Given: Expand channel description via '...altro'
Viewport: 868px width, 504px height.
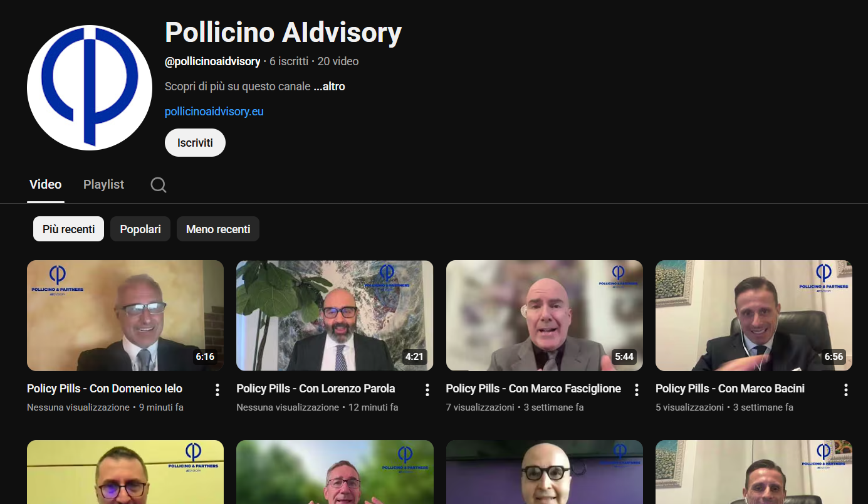Looking at the screenshot, I should (x=330, y=87).
